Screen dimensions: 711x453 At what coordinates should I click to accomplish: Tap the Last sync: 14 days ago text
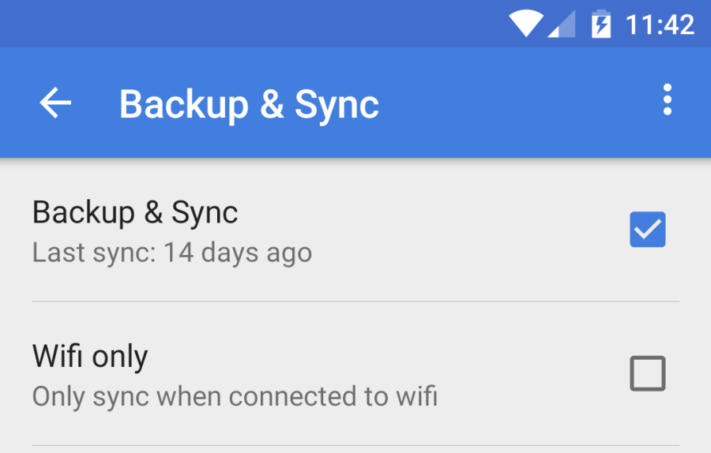[x=172, y=253]
